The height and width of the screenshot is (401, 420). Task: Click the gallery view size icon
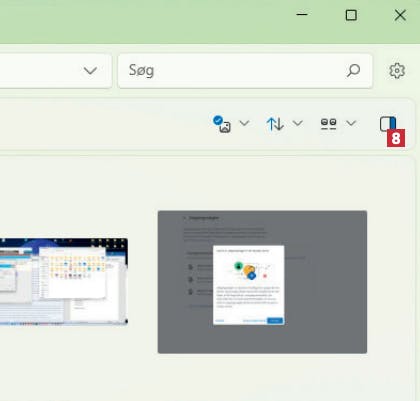(x=328, y=124)
